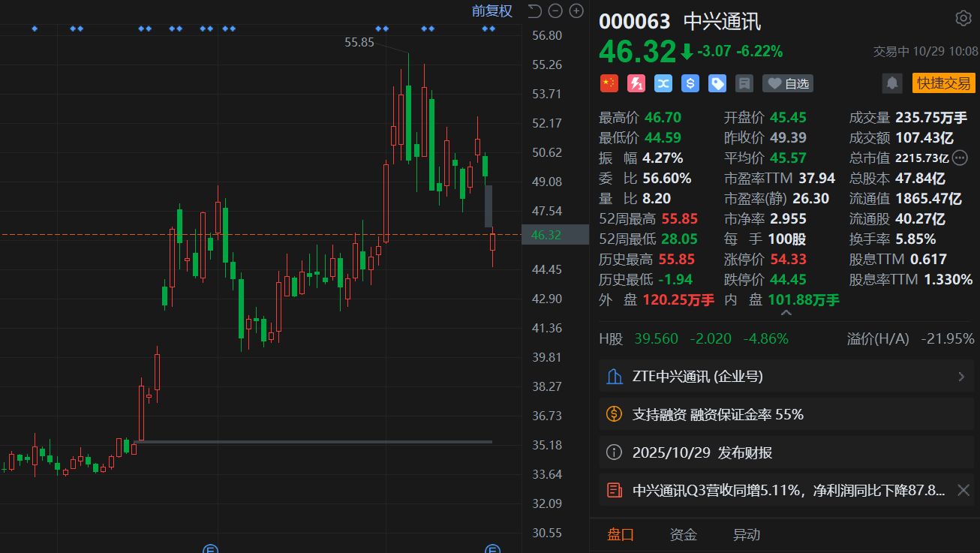Toggle the price alert bell
Viewport: 980px width, 553px height.
point(892,83)
